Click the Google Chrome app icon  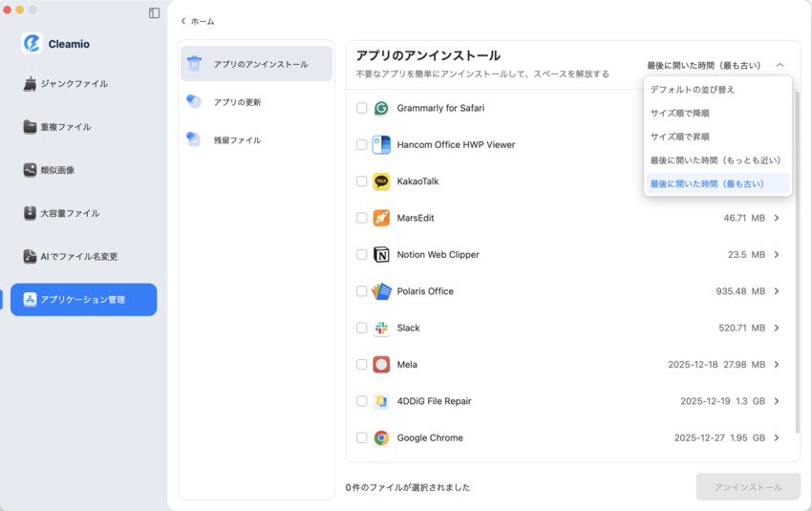(x=381, y=438)
